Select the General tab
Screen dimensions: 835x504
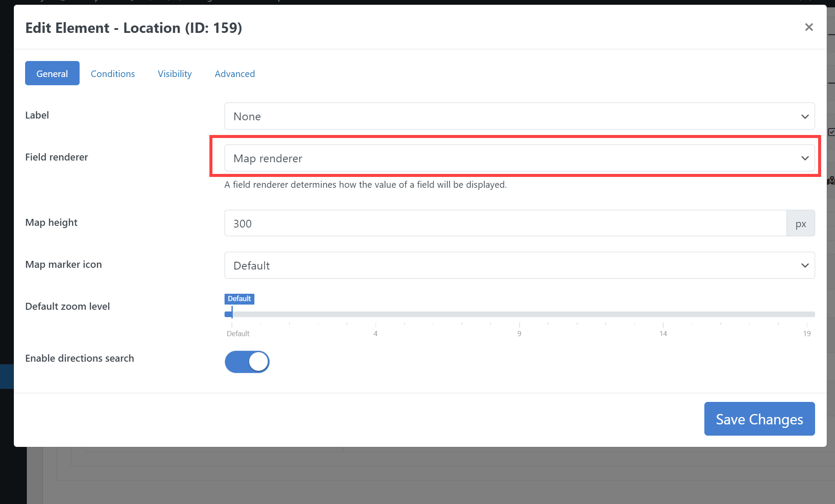pyautogui.click(x=52, y=74)
